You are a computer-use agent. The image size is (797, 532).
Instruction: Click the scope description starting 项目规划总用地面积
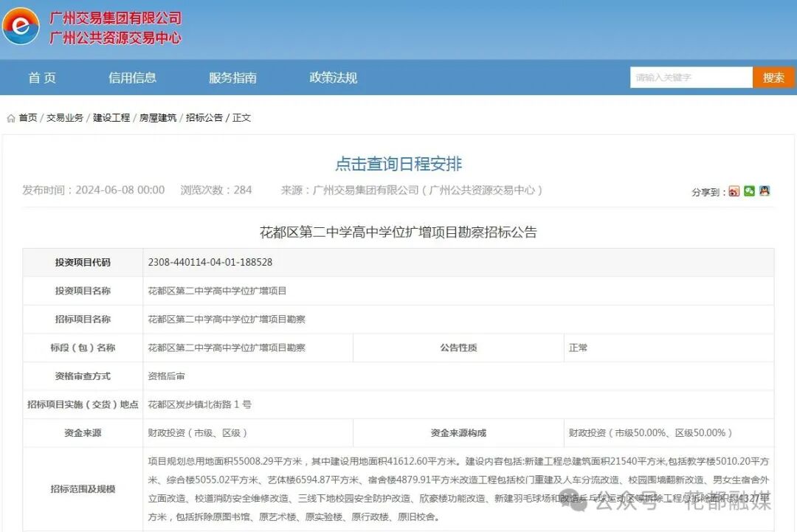tap(458, 488)
